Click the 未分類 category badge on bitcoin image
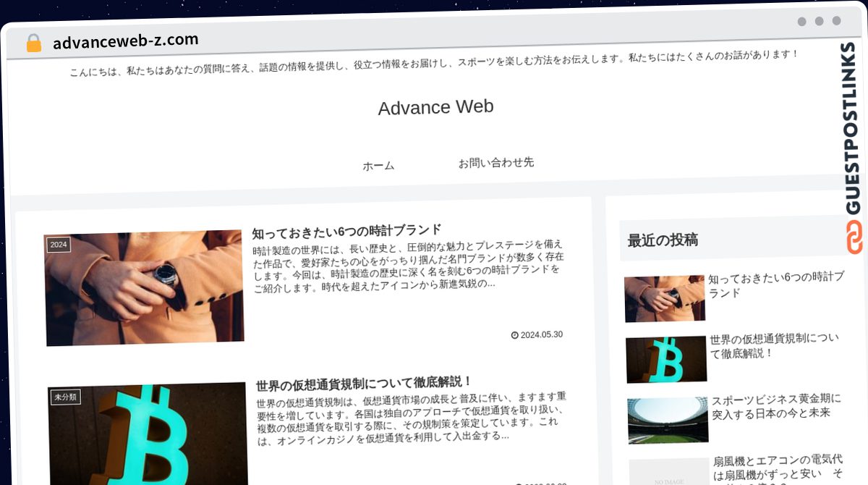Screen dimensions: 868x485 [65, 397]
